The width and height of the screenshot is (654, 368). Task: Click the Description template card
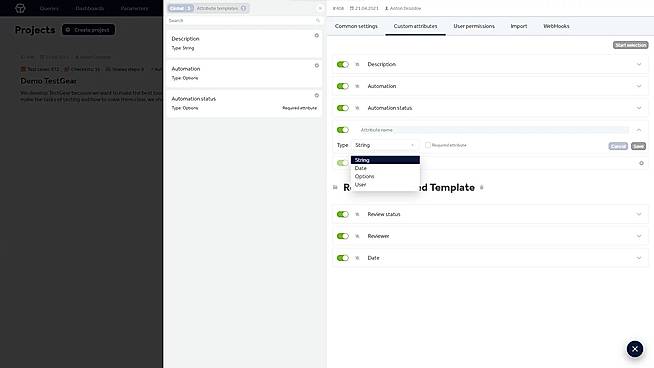click(x=244, y=43)
